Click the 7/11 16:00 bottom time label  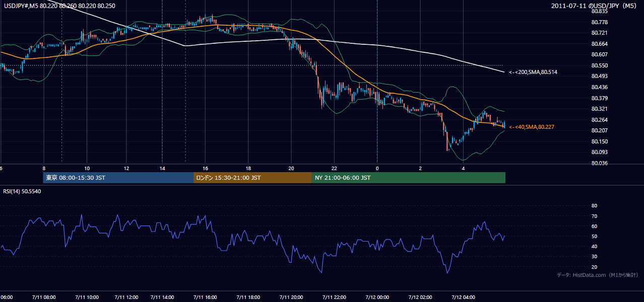pos(205,297)
